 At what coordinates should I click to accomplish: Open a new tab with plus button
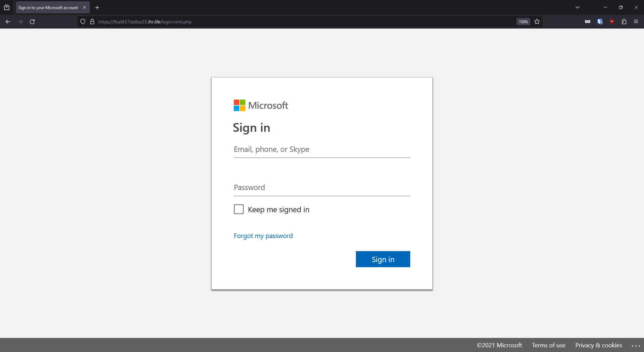coord(97,8)
